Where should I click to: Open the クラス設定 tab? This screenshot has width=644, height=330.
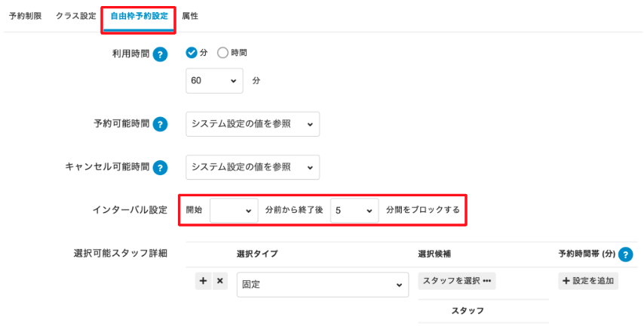click(x=75, y=15)
